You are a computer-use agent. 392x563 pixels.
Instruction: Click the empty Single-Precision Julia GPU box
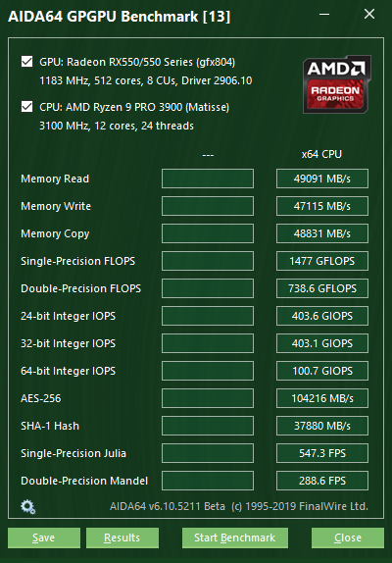[x=208, y=453]
